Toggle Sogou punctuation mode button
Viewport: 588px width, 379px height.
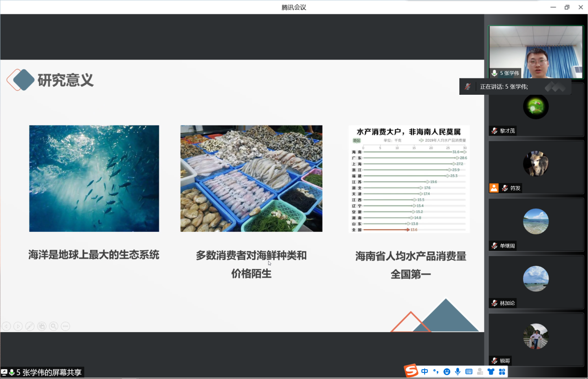coord(436,372)
